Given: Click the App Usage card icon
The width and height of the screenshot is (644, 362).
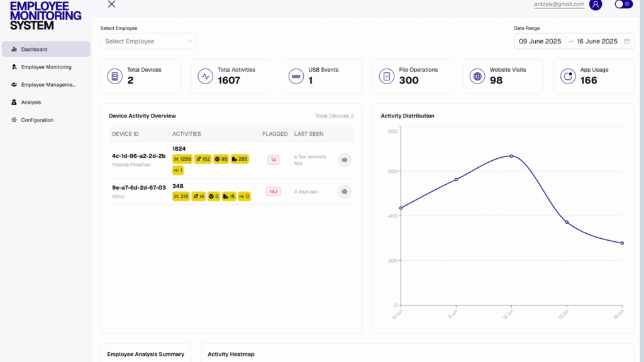Looking at the screenshot, I should point(568,76).
